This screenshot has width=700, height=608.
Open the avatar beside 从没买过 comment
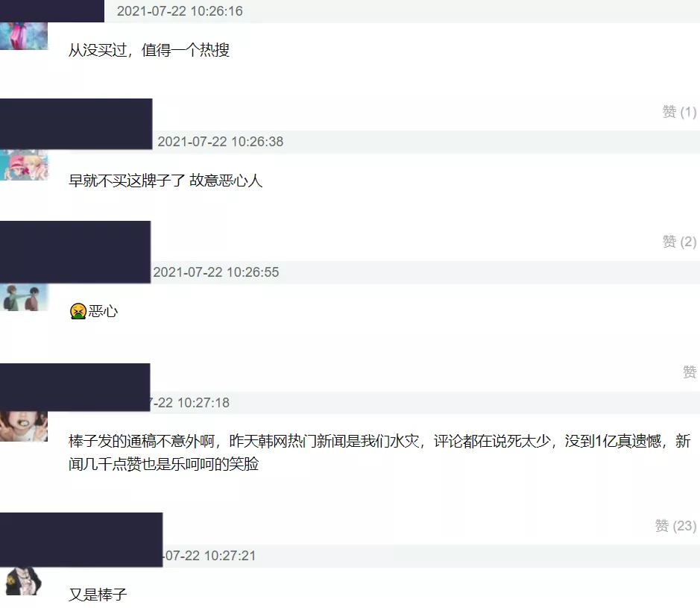24,36
